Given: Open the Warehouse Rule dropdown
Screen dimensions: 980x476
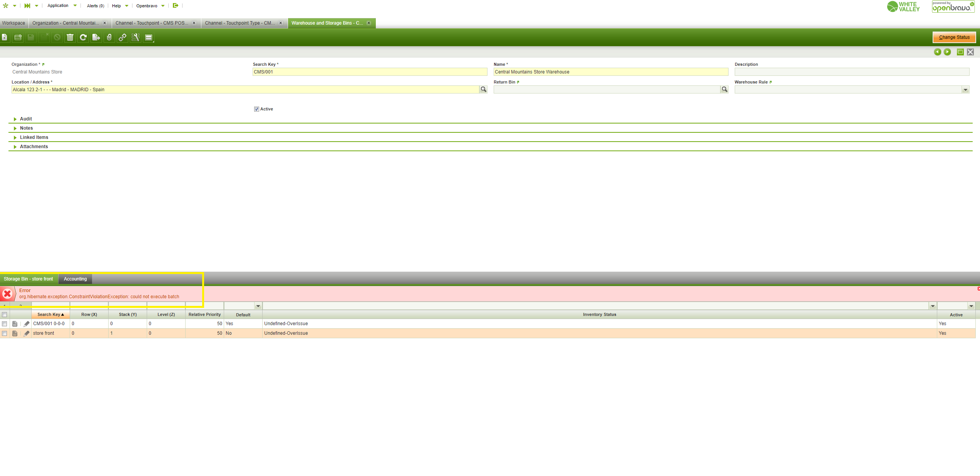Looking at the screenshot, I should tap(965, 90).
